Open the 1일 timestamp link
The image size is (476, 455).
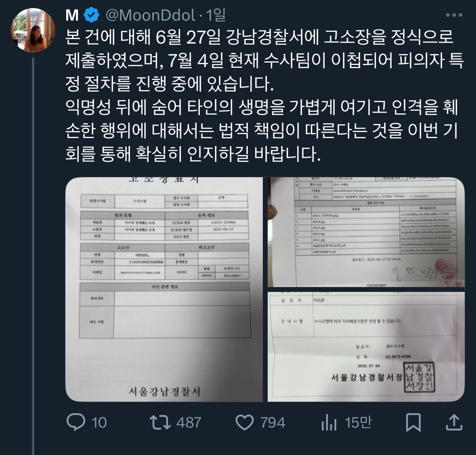(x=216, y=15)
